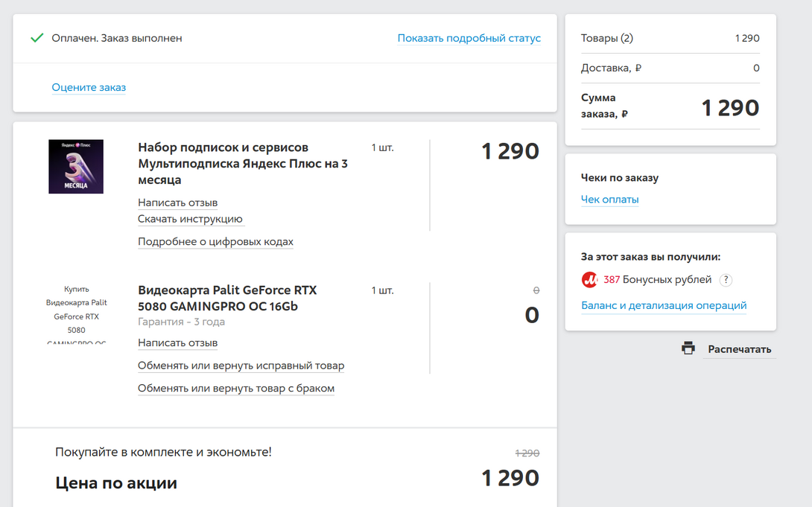
Task: Click the crossed-out zero price icon
Action: pos(536,291)
